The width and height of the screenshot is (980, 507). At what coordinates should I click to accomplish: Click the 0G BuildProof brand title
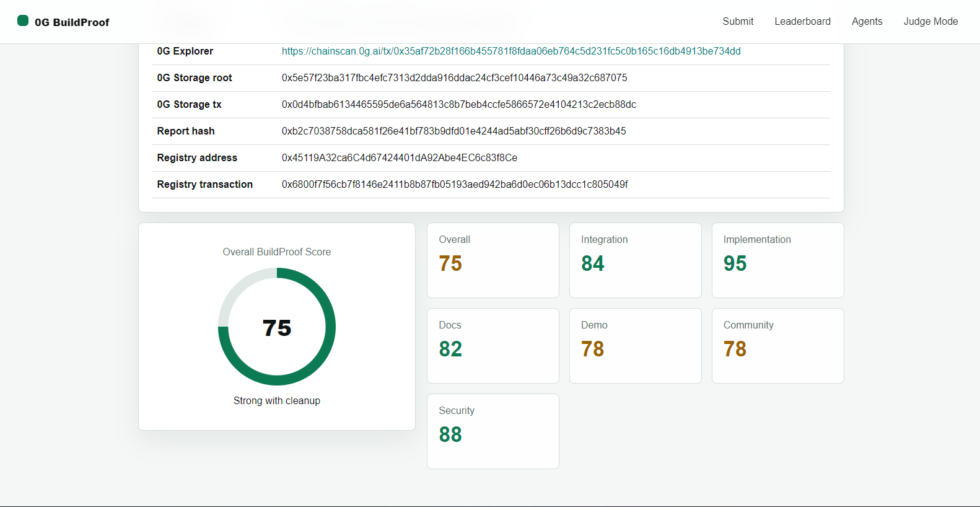point(72,22)
